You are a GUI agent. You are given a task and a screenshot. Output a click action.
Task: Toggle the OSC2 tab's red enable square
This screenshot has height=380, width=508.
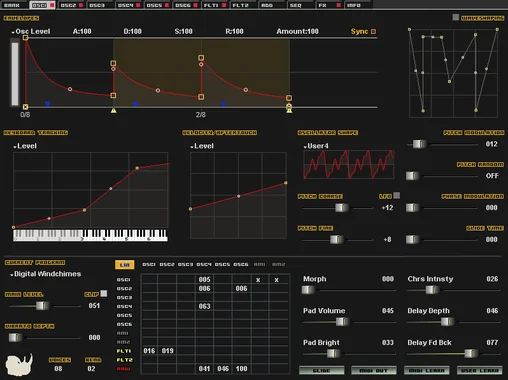(80, 5)
